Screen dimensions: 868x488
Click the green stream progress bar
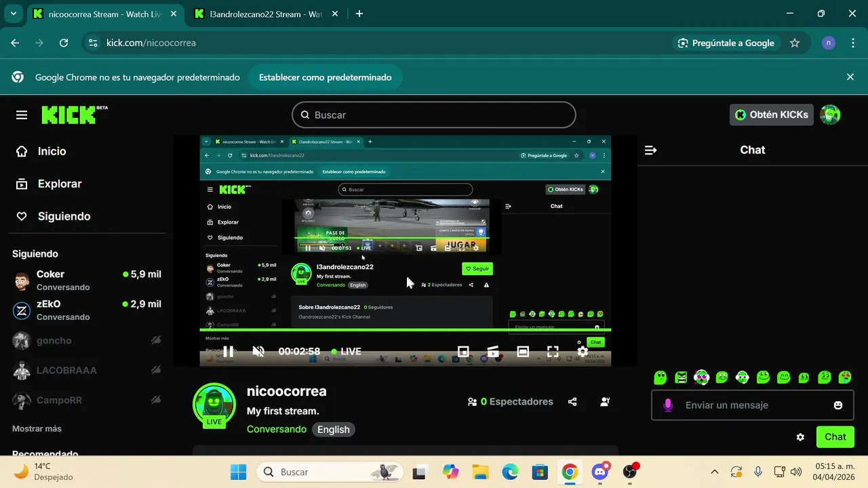[406, 330]
